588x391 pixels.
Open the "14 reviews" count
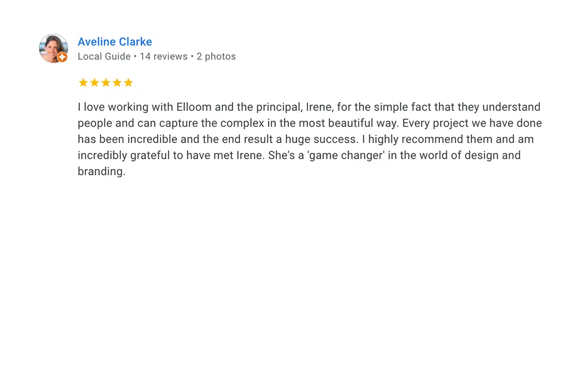[164, 56]
